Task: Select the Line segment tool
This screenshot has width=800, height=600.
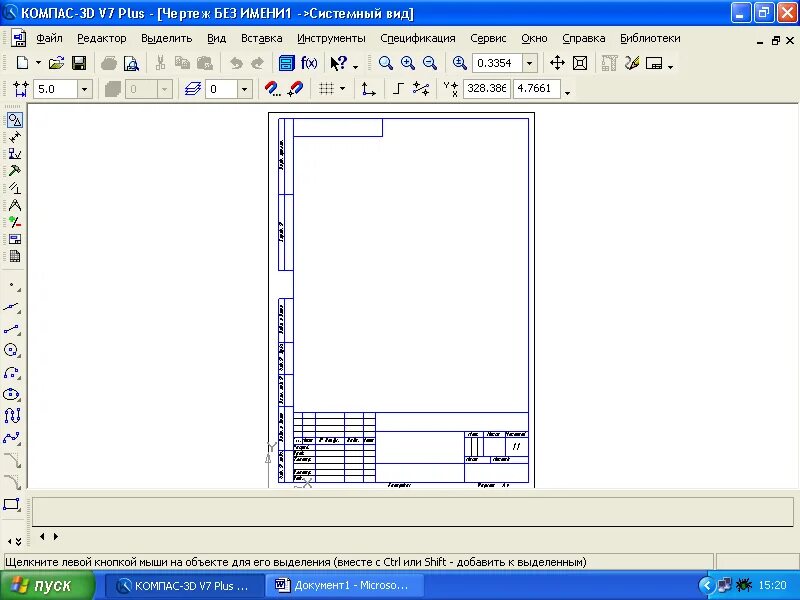Action: (12, 329)
